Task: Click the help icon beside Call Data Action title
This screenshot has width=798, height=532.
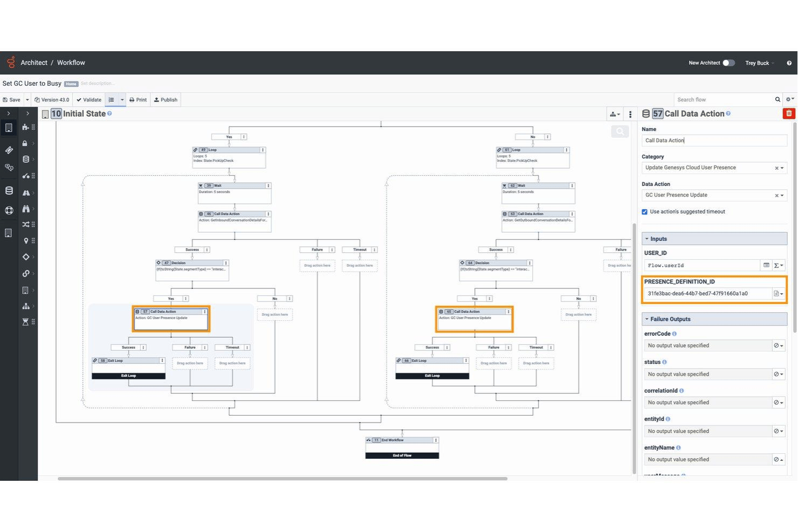Action: click(x=728, y=114)
